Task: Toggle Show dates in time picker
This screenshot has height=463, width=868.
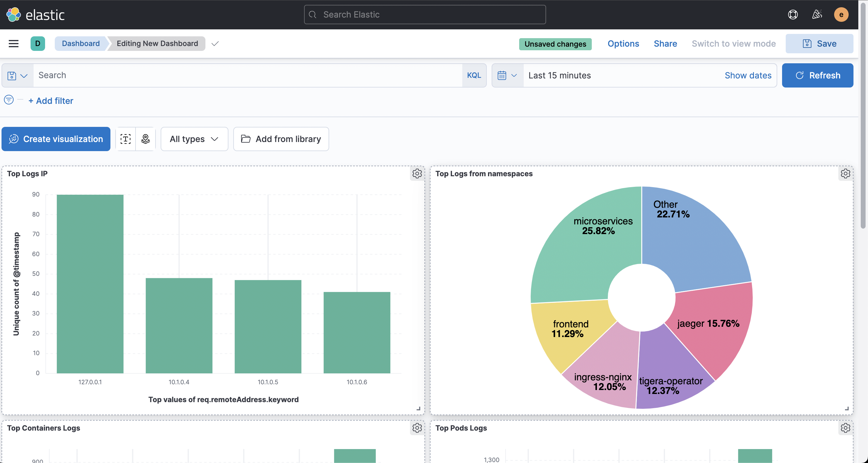Action: 748,75
